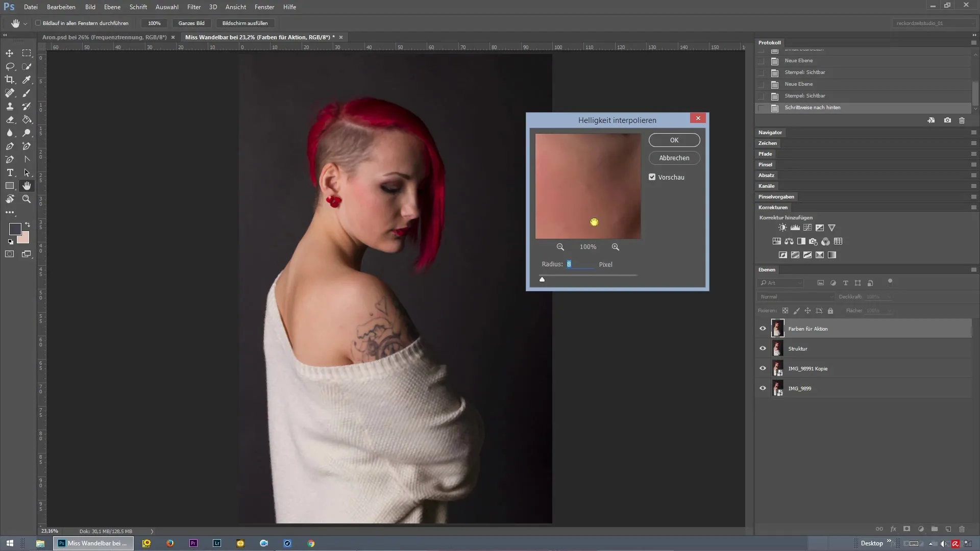
Task: Select the Dodge tool
Action: (27, 133)
